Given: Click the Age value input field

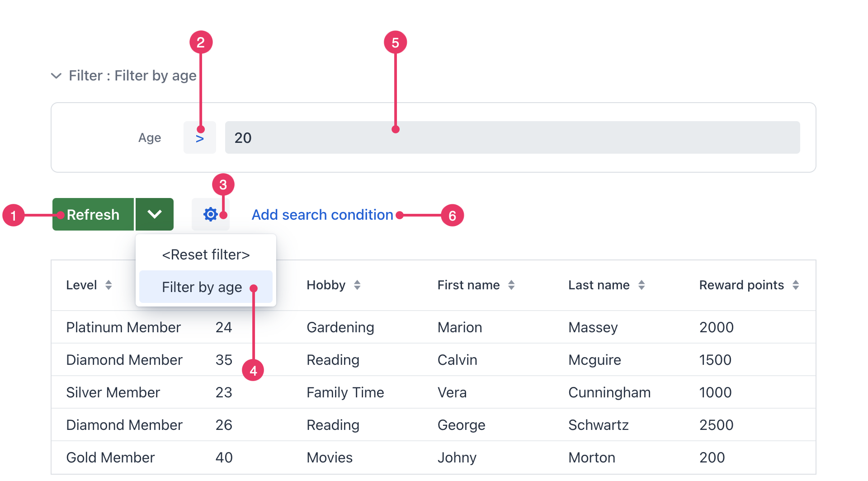Looking at the screenshot, I should pyautogui.click(x=512, y=138).
